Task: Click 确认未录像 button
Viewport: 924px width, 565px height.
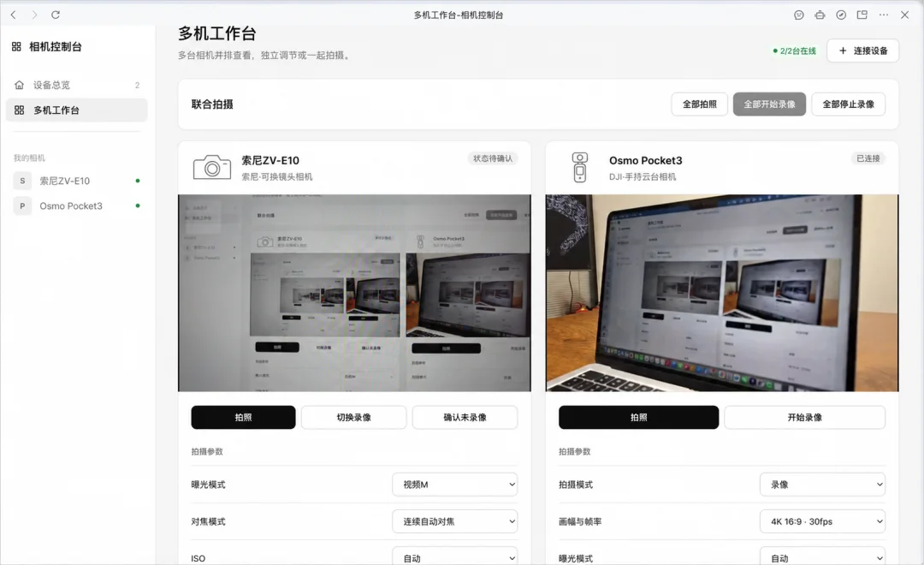Action: 465,418
